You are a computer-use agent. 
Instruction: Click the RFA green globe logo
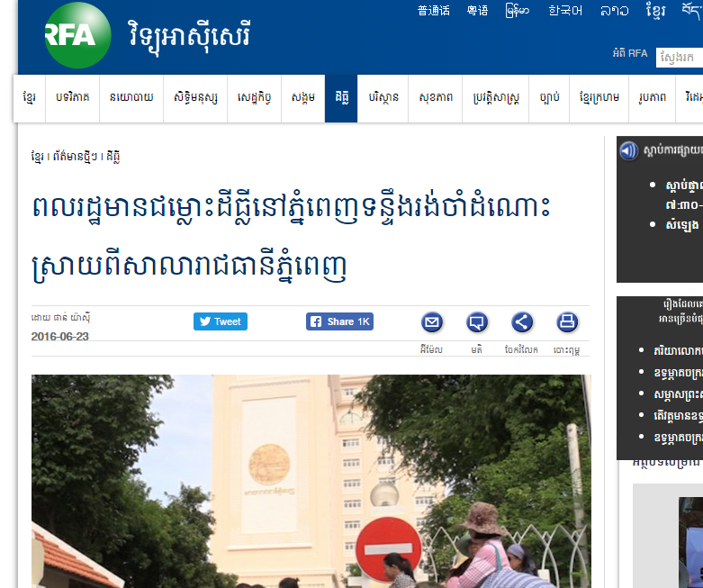pyautogui.click(x=78, y=35)
